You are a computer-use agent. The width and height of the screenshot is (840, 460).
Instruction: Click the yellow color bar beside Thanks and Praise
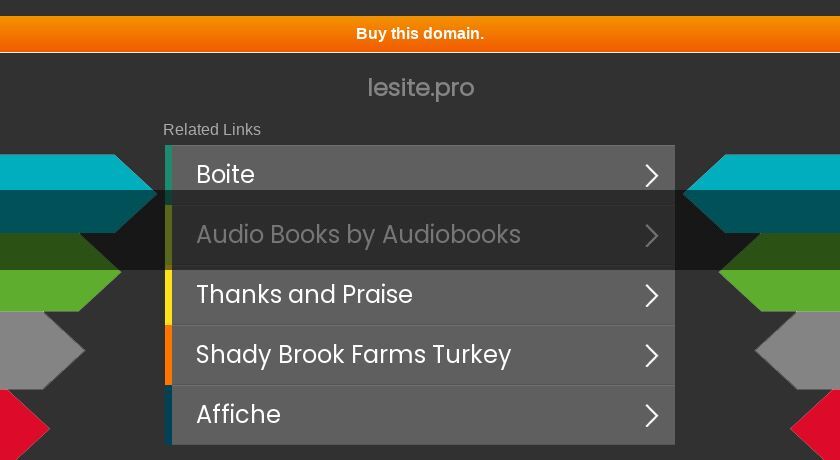[x=168, y=295]
